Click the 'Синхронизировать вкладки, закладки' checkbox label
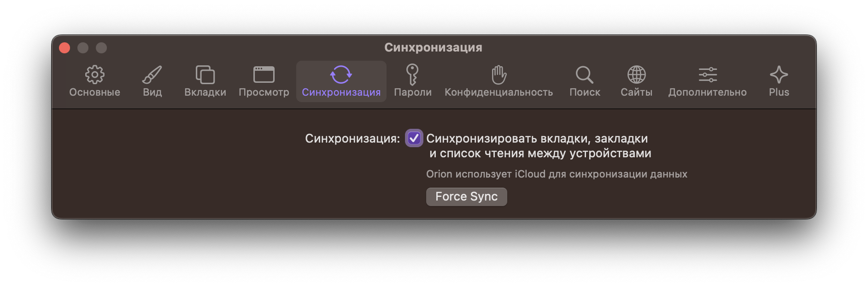This screenshot has height=287, width=868. 537,139
